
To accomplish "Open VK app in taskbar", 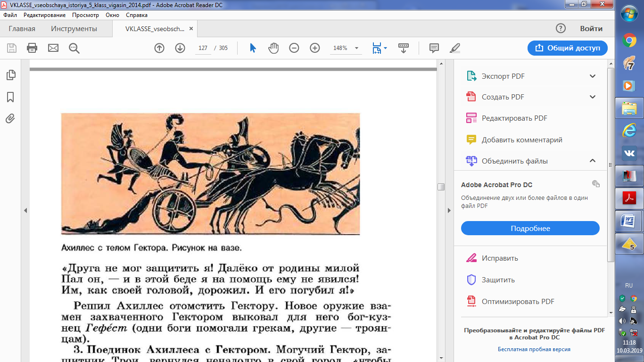I will [629, 153].
